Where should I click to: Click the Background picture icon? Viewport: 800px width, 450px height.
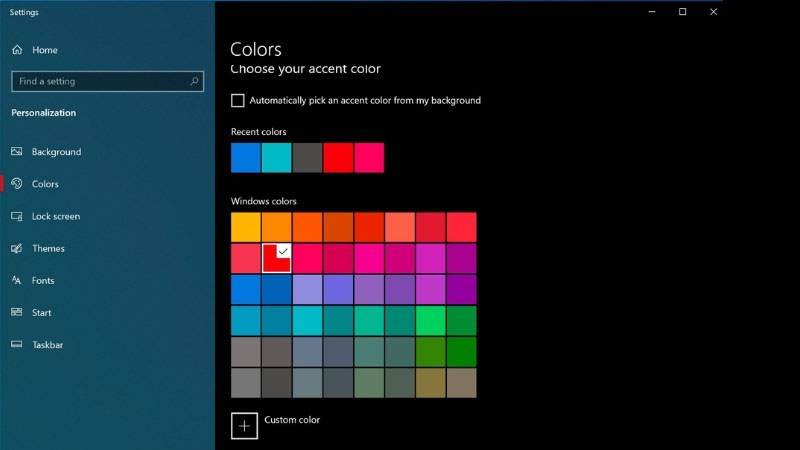tap(17, 152)
